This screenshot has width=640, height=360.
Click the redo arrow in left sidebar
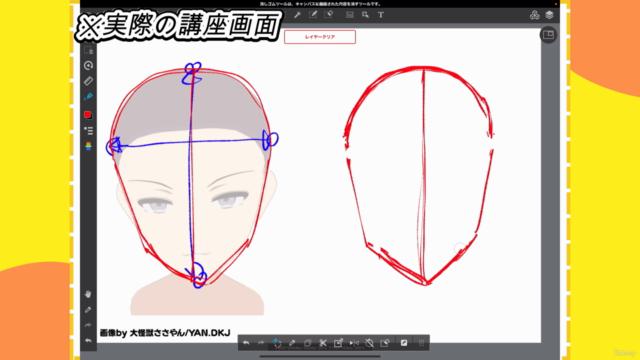point(88,325)
